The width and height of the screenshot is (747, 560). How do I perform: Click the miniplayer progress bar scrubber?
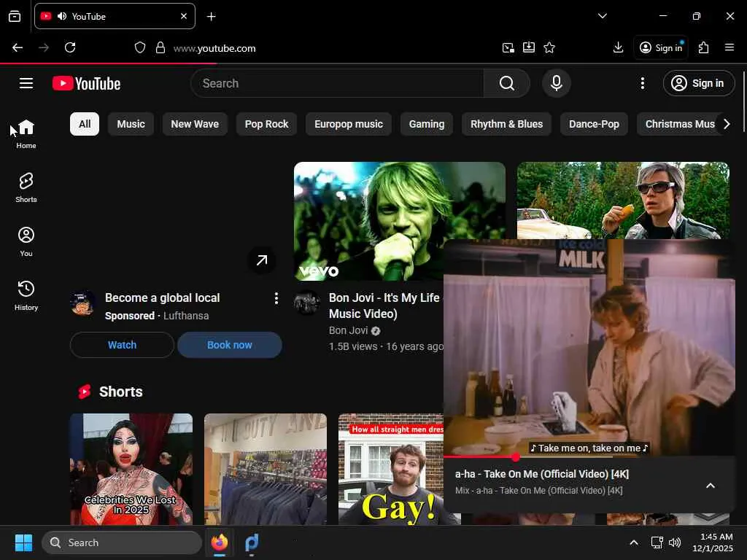[x=516, y=457]
